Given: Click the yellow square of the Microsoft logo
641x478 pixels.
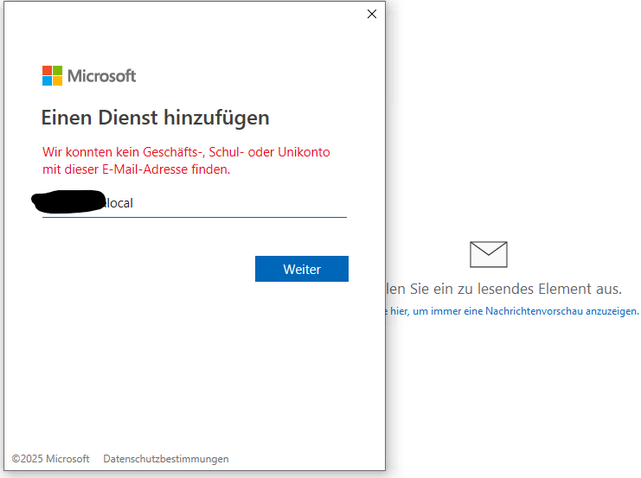Looking at the screenshot, I should pos(58,81).
